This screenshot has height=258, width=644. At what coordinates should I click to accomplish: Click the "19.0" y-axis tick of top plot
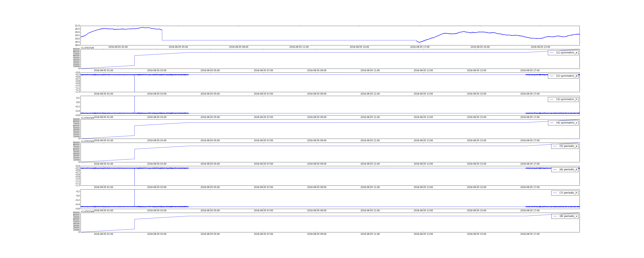[77, 39]
